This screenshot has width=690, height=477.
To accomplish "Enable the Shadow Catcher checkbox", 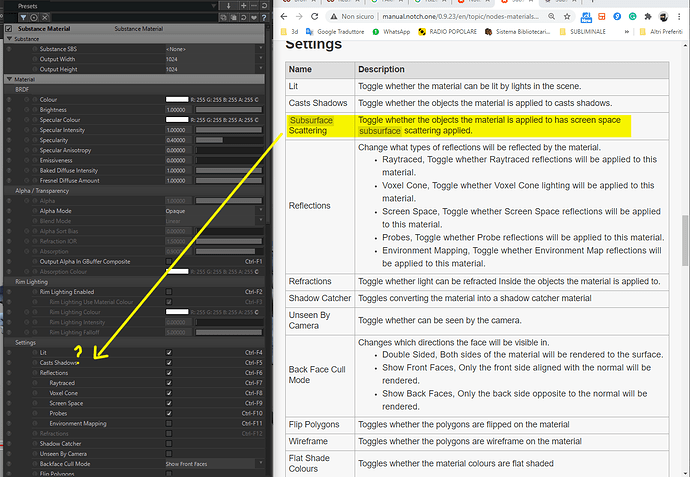I will point(169,444).
